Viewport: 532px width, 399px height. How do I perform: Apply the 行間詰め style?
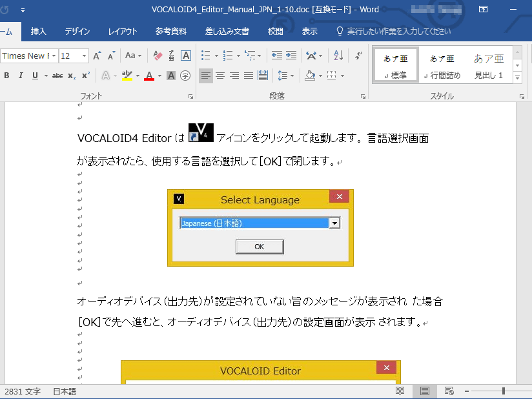(442, 65)
